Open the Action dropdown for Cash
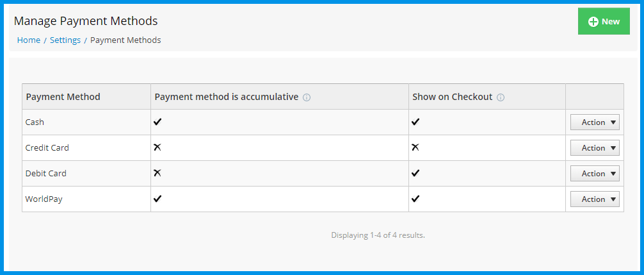 click(x=595, y=122)
